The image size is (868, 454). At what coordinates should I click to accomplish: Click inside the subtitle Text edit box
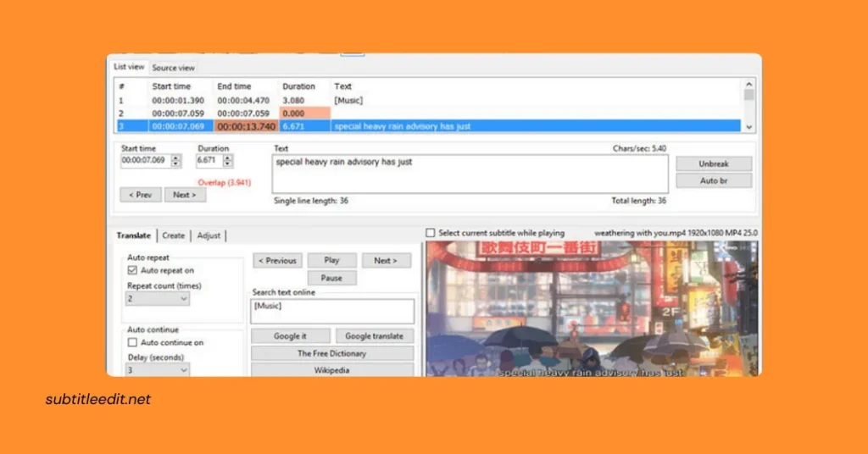[x=470, y=174]
